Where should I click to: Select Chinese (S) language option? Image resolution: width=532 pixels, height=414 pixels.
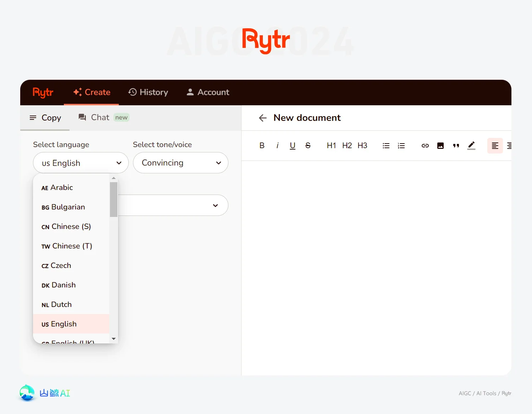tap(71, 226)
